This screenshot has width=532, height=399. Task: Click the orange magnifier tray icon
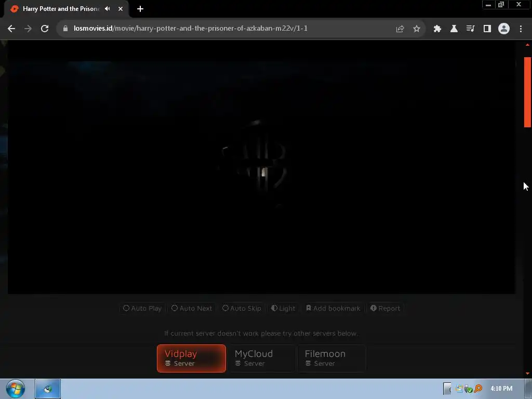[478, 389]
